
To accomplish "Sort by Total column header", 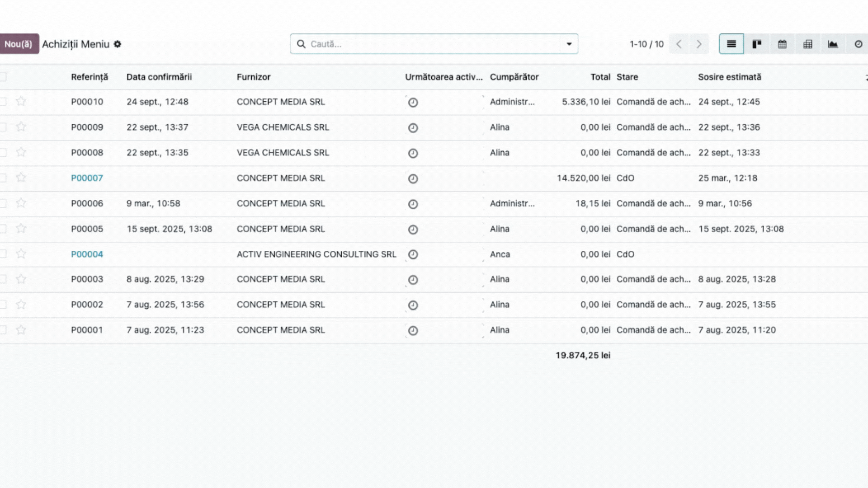I will tap(600, 77).
